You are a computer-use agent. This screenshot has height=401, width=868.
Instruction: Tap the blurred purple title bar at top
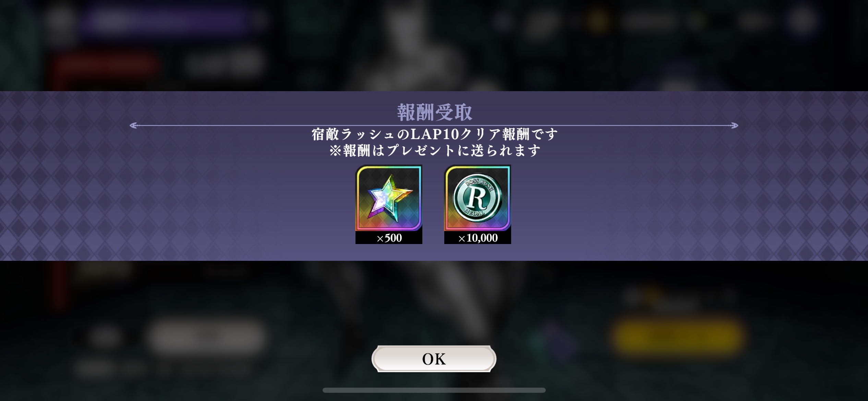point(165,21)
